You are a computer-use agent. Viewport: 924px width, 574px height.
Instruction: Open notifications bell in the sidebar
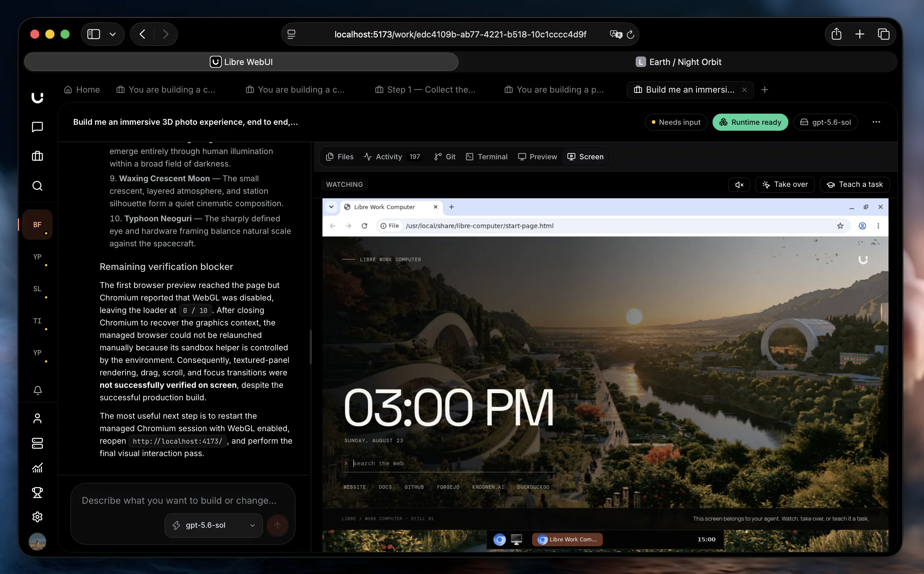37,390
